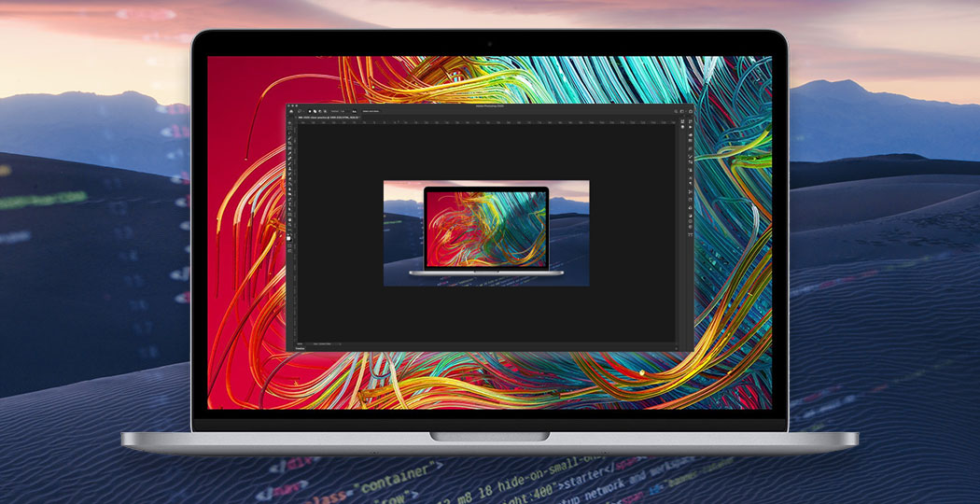Screen dimensions: 980x504
Task: Select the History Brush tool
Action: click(x=289, y=175)
